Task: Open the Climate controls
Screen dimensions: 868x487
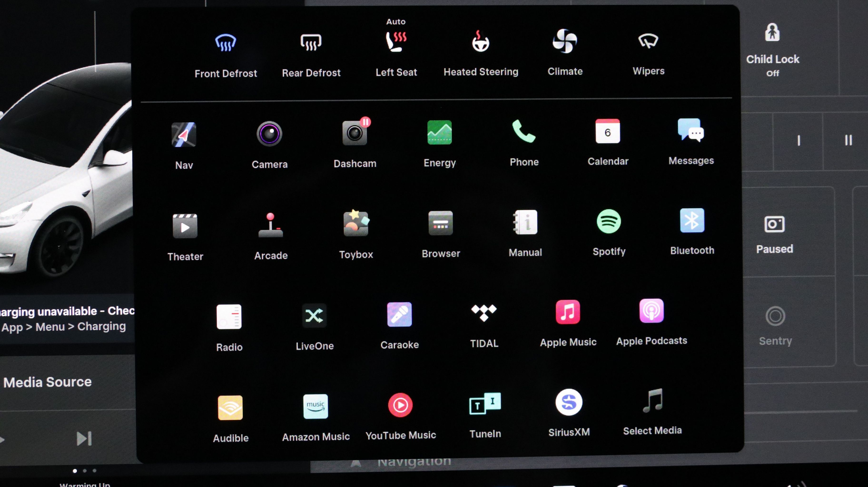Action: point(565,41)
